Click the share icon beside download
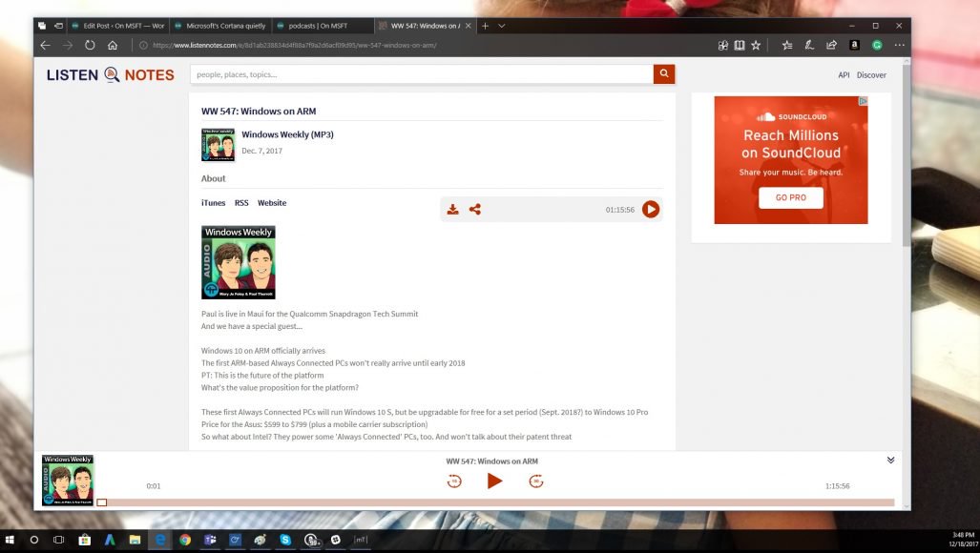 [475, 210]
